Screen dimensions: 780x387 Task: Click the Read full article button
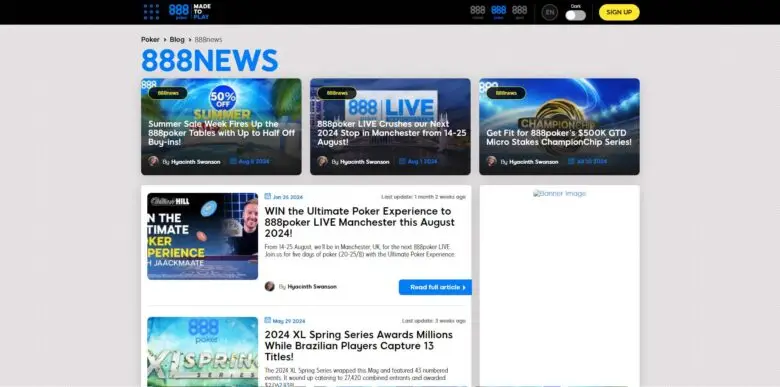tap(435, 287)
